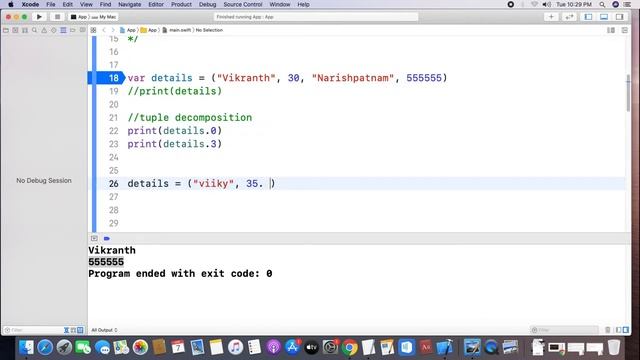Hide the debug area with the toggle button
The width and height of the screenshot is (640, 360).
[x=94, y=238]
